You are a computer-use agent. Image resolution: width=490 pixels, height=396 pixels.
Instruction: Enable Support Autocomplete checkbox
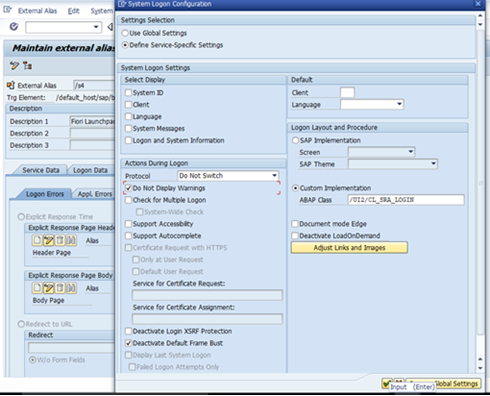pos(128,236)
